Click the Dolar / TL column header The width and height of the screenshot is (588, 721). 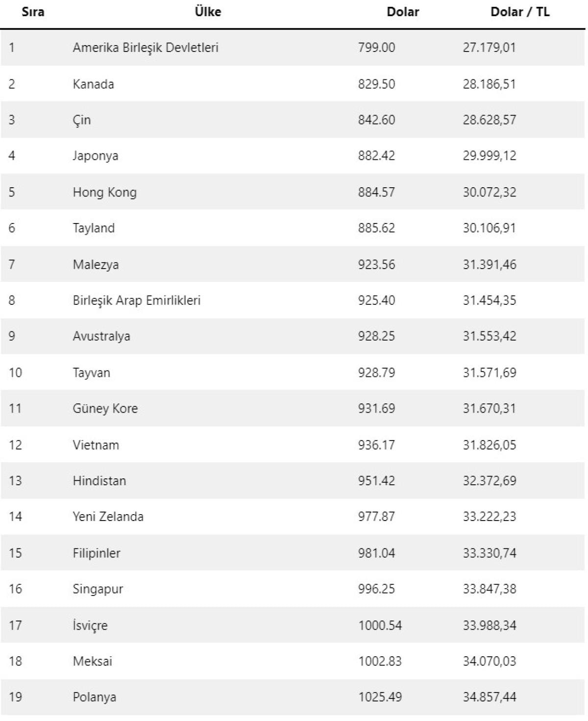pos(519,12)
